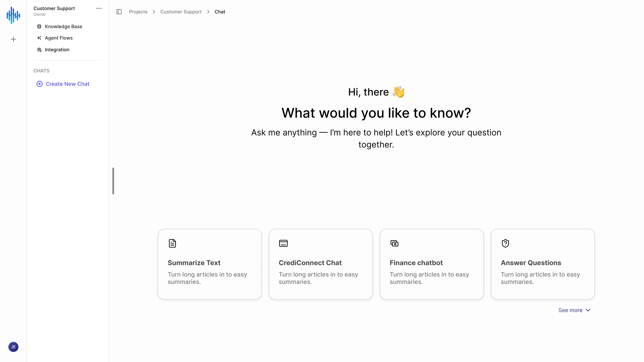
Task: Choose the CrediConnect Chat card title
Action: pos(310,263)
